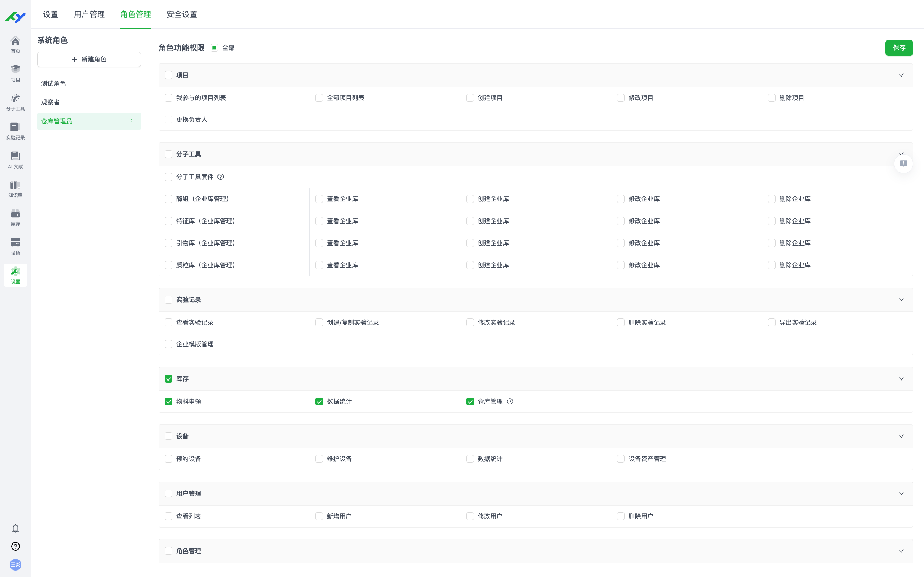Uncheck the 物料申领 checkbox

(x=168, y=402)
